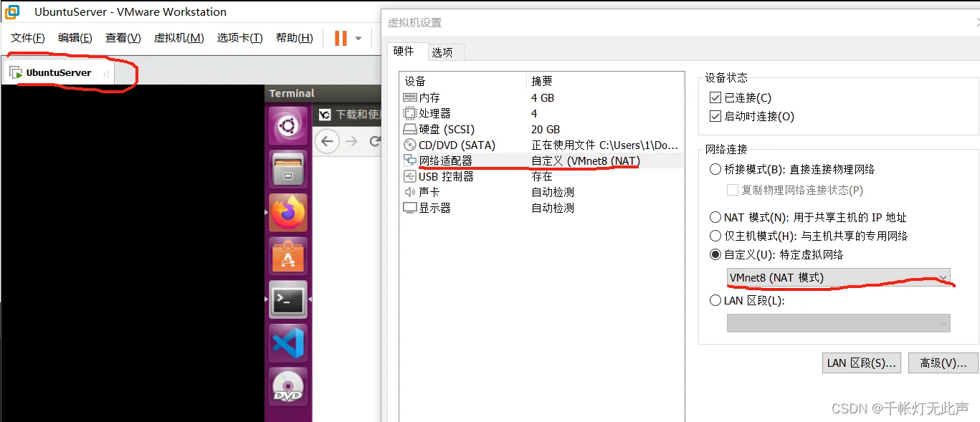
Task: Click the browser back arrow button
Action: coord(327,141)
